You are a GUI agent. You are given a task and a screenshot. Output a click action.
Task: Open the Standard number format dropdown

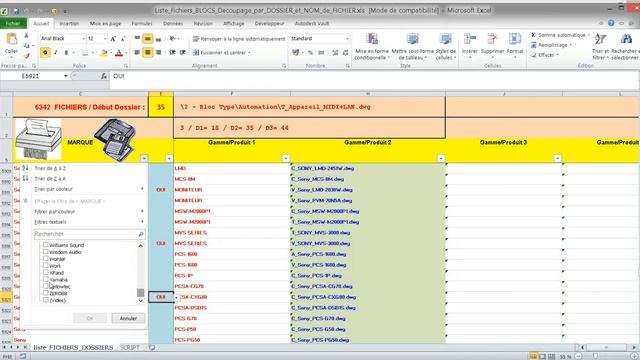347,38
